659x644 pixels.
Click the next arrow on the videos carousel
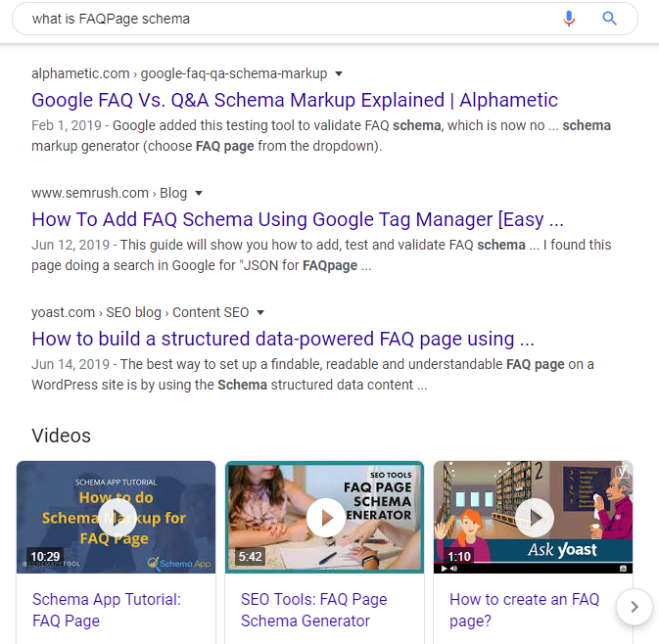[x=635, y=607]
